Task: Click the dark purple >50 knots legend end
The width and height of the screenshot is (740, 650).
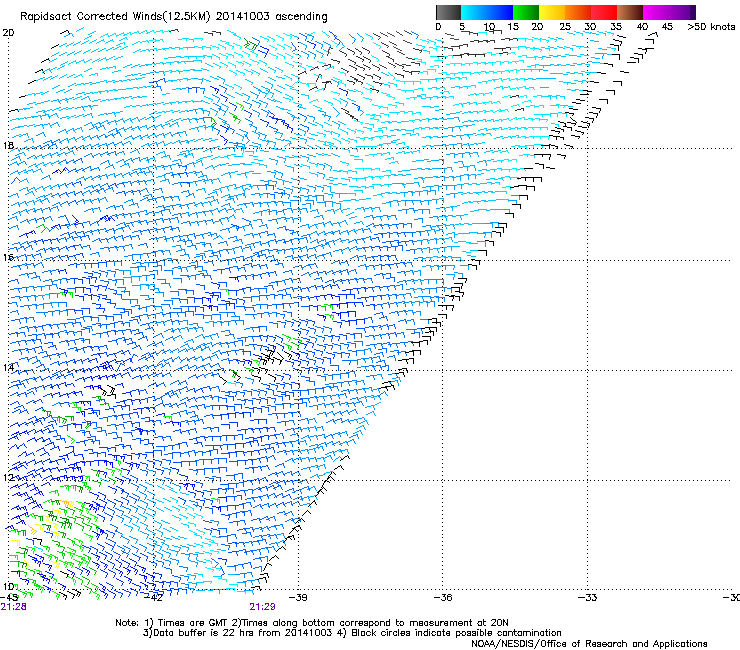Action: [x=692, y=12]
